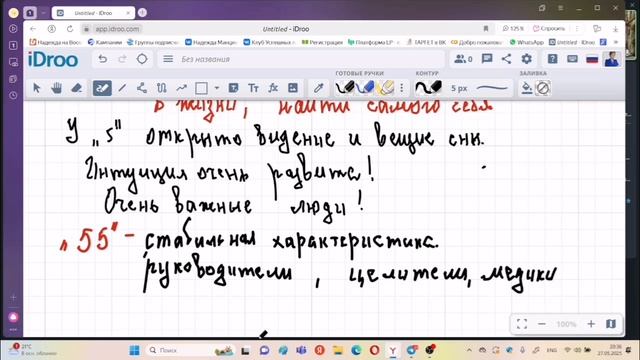This screenshot has width=640, height=360.
Task: Reload the iDroo page
Action: (70, 29)
